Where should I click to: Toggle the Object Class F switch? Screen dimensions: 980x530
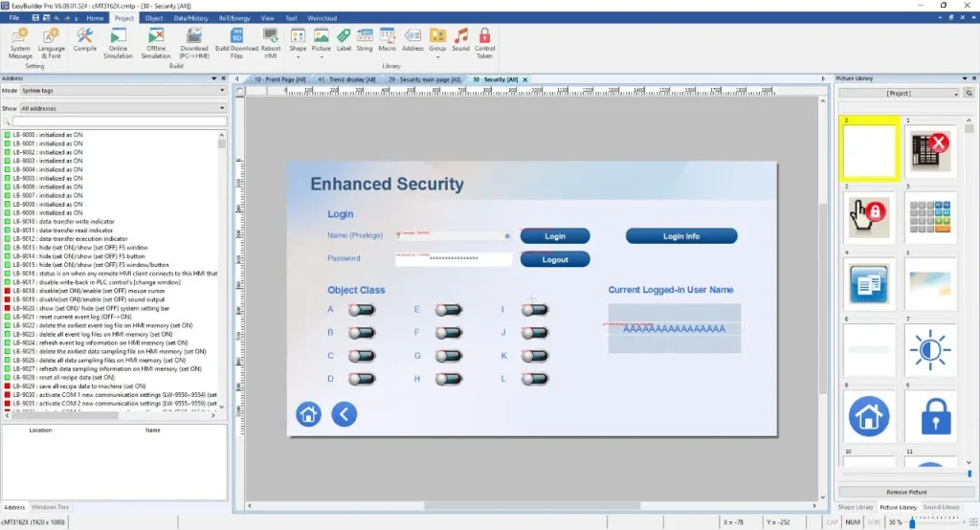click(x=449, y=333)
